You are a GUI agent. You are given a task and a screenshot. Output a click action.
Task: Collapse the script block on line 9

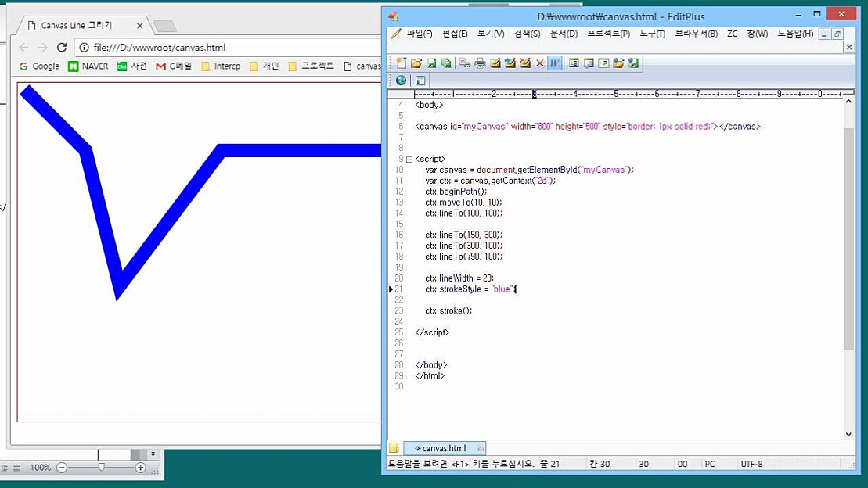409,159
